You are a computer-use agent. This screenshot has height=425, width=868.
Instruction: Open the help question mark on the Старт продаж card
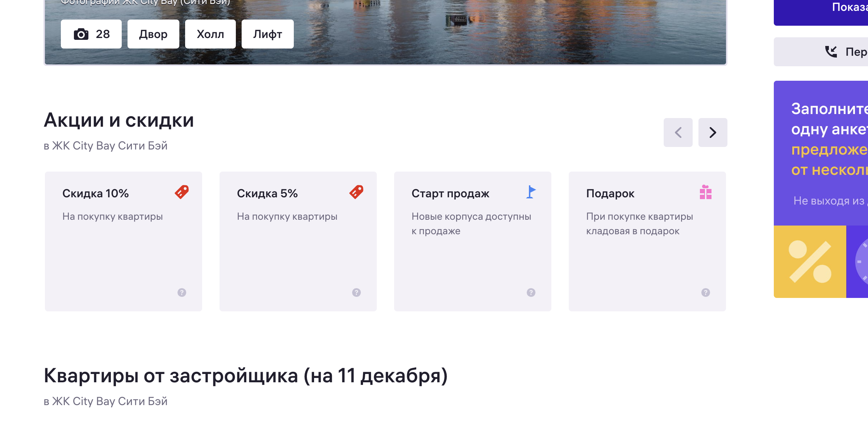pyautogui.click(x=531, y=293)
